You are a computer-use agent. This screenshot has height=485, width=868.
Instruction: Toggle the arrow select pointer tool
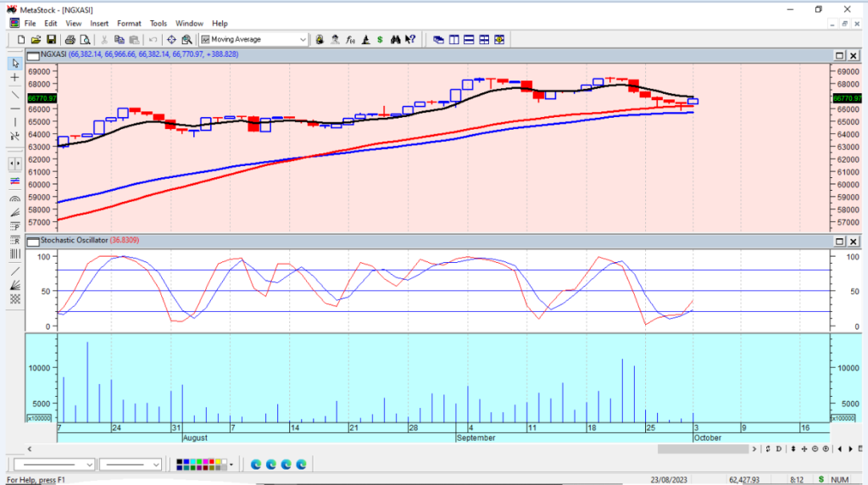(x=14, y=64)
